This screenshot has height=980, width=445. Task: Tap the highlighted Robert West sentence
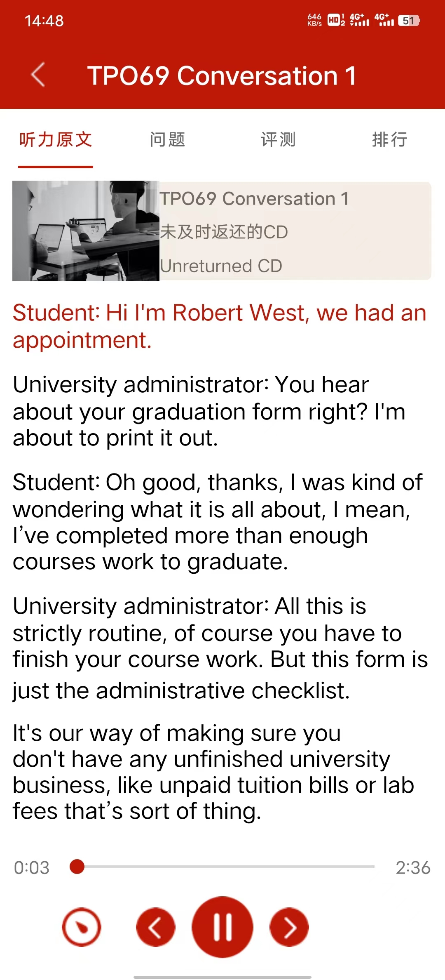point(219,326)
